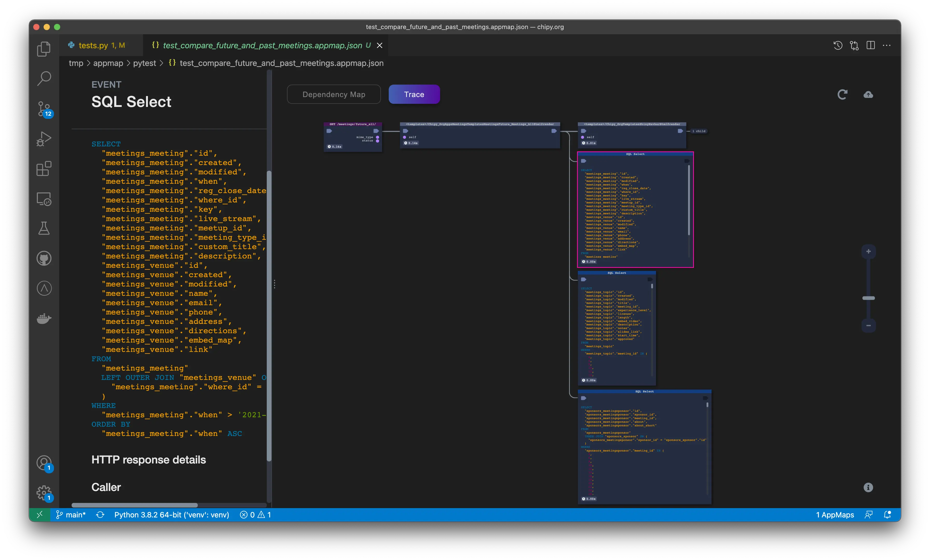Open the Remote Explorer view
Viewport: 930px width, 560px height.
[44, 199]
